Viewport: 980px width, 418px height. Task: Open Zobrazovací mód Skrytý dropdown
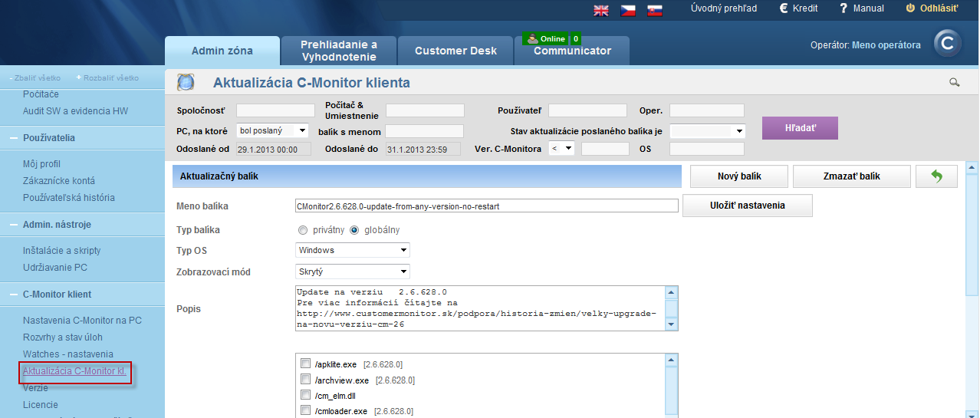click(353, 272)
